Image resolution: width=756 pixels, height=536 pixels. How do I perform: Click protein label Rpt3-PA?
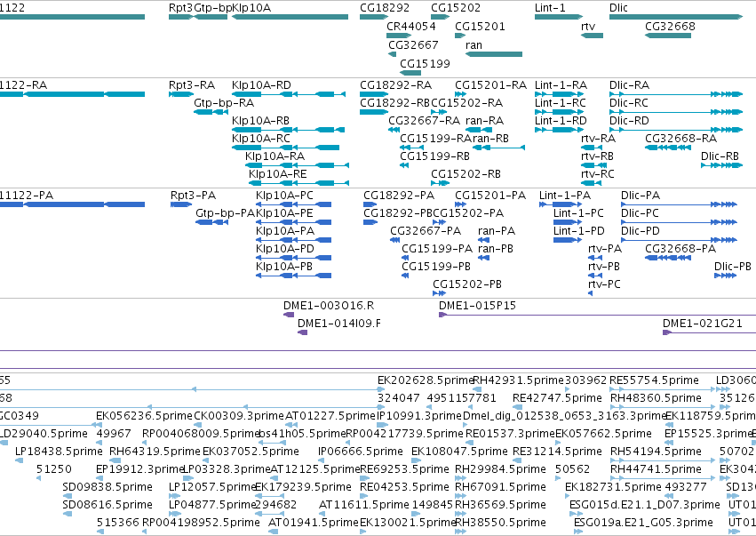click(193, 196)
